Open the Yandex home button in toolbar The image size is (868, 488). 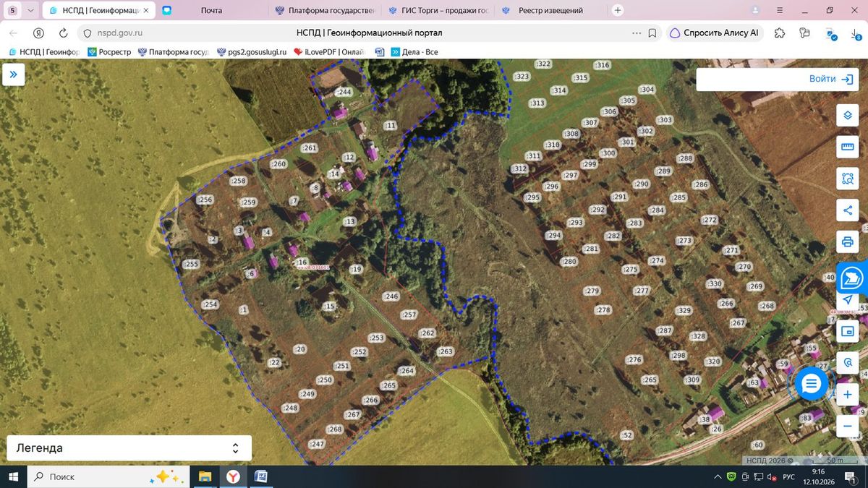[39, 33]
